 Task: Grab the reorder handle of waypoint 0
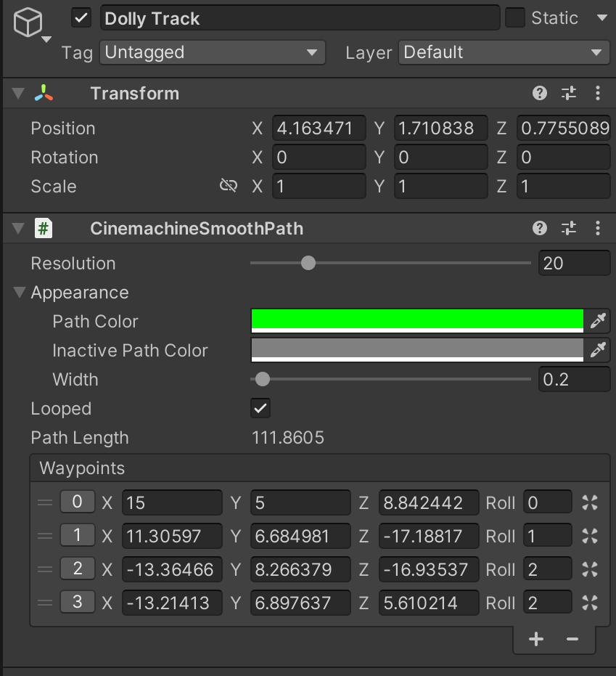tap(45, 502)
